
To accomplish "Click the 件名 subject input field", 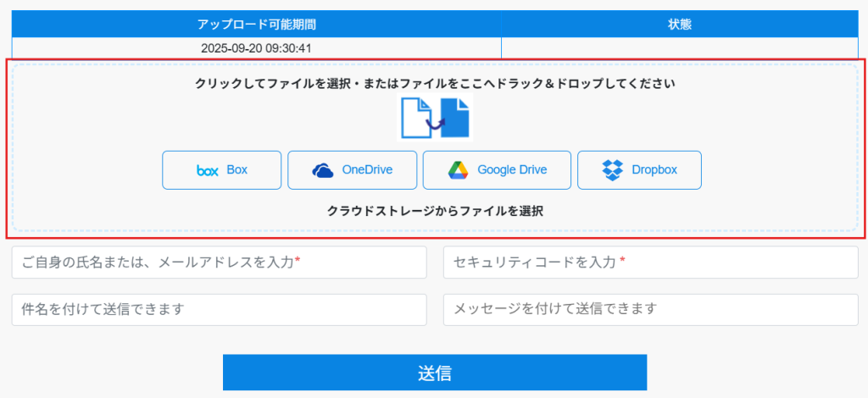I will (219, 309).
